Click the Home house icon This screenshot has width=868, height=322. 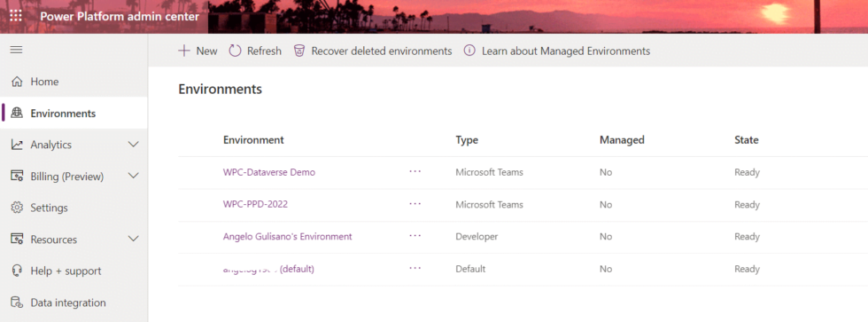coord(17,82)
